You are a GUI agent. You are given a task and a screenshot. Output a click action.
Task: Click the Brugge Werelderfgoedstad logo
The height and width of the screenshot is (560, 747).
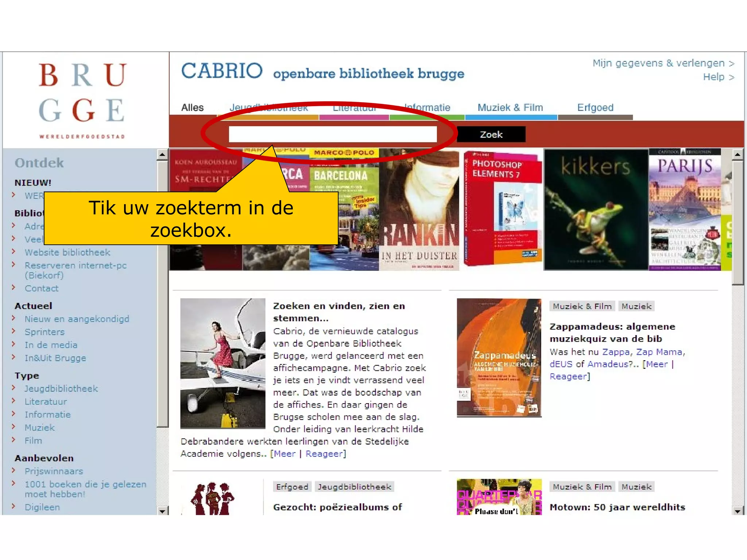pyautogui.click(x=82, y=100)
